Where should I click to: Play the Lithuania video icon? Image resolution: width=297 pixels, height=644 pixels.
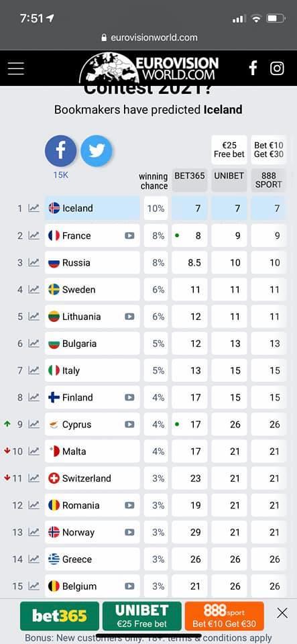[x=129, y=317]
